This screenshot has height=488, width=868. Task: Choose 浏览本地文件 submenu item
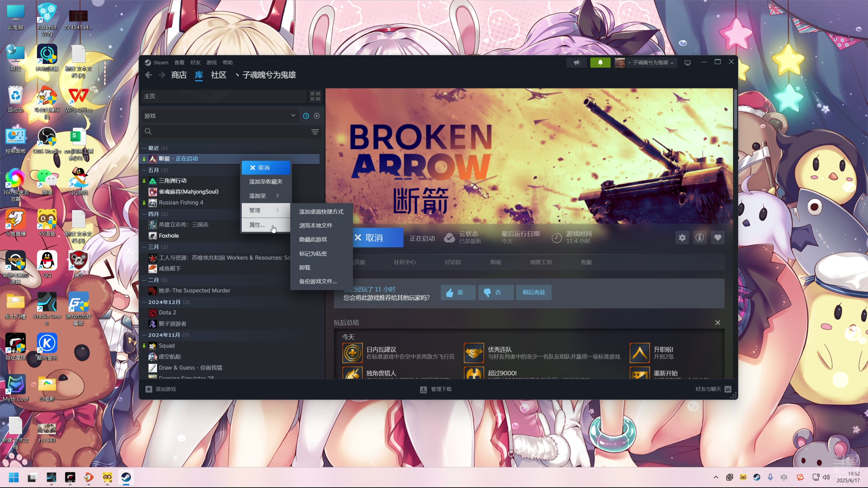tap(321, 226)
